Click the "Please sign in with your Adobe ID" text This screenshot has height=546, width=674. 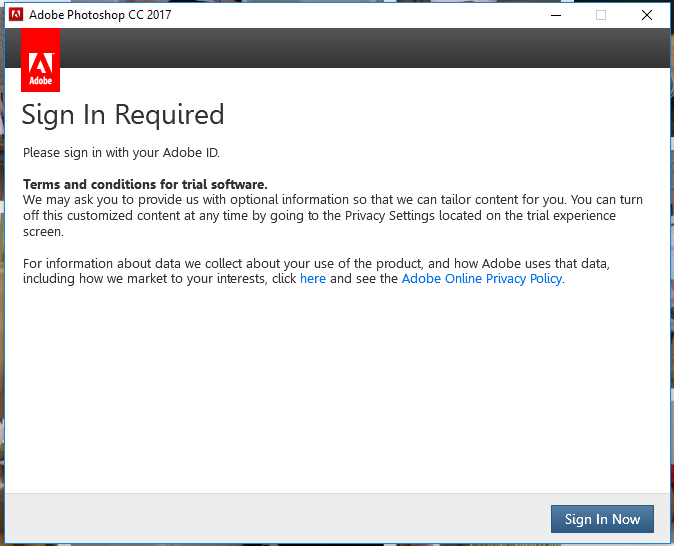coord(121,153)
